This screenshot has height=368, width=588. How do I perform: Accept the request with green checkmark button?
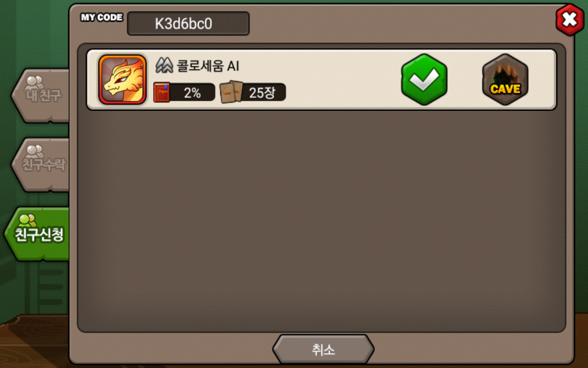click(424, 80)
